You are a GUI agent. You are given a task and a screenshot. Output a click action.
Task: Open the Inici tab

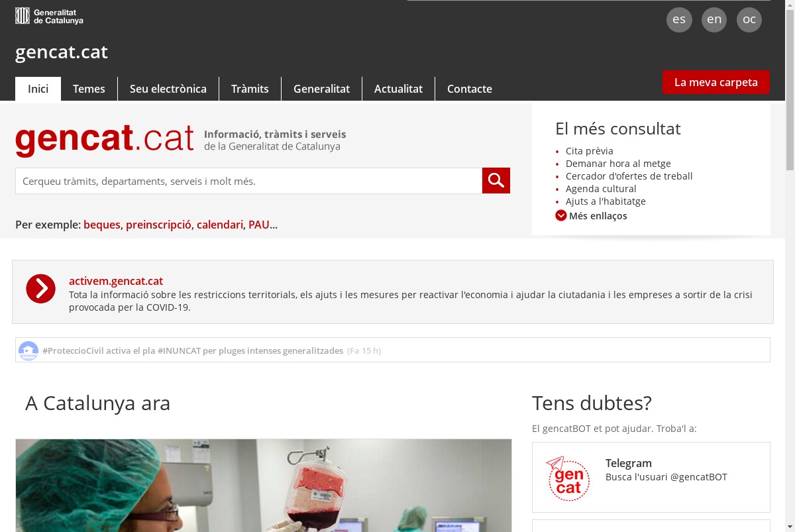point(38,89)
